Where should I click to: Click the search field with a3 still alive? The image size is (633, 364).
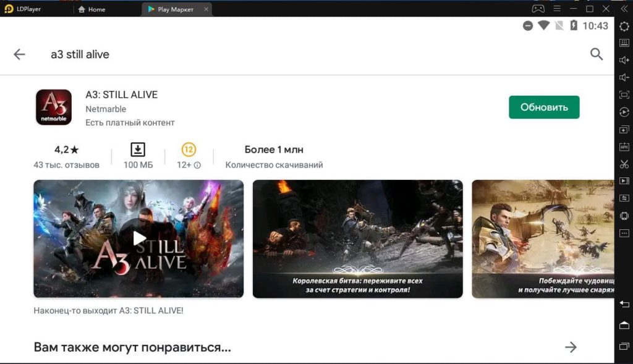coord(80,54)
